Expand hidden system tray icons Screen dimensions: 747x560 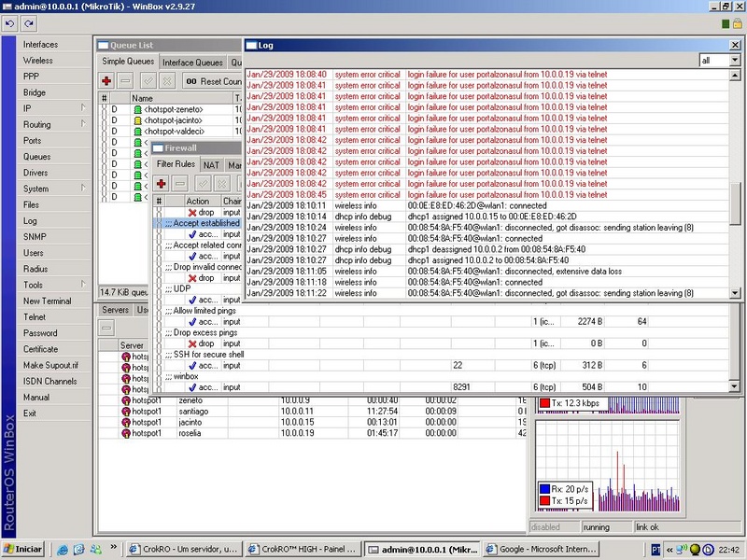click(x=669, y=550)
